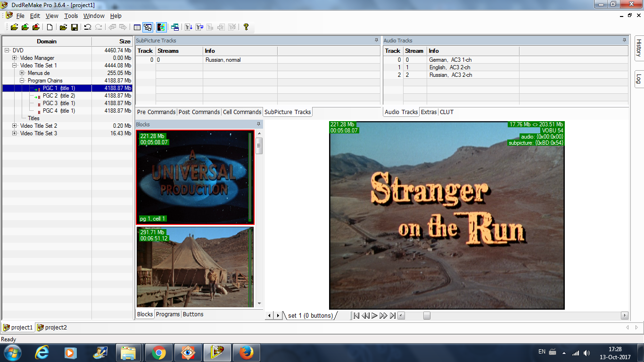Open the Edit menu
The height and width of the screenshot is (362, 644).
35,16
